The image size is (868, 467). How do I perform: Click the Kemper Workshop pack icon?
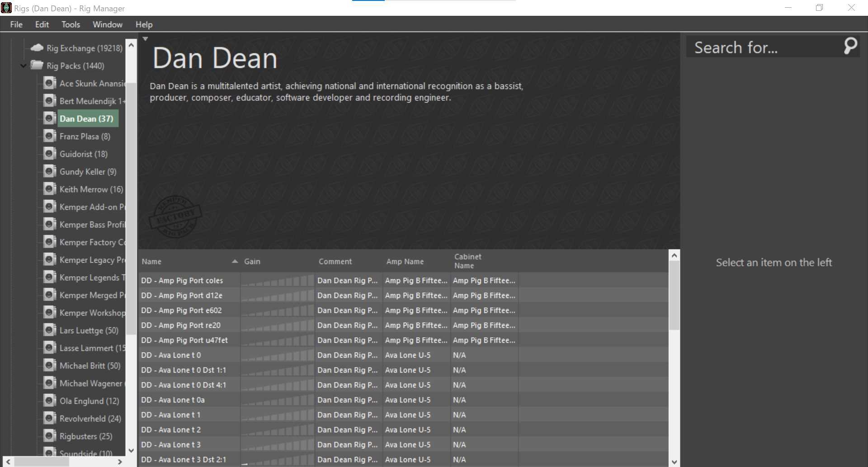(x=50, y=312)
